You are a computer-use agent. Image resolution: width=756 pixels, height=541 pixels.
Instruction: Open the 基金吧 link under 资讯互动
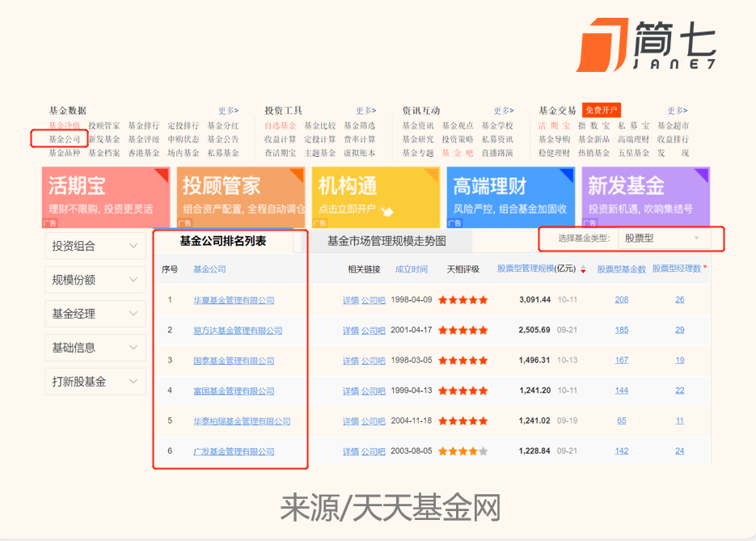(458, 153)
